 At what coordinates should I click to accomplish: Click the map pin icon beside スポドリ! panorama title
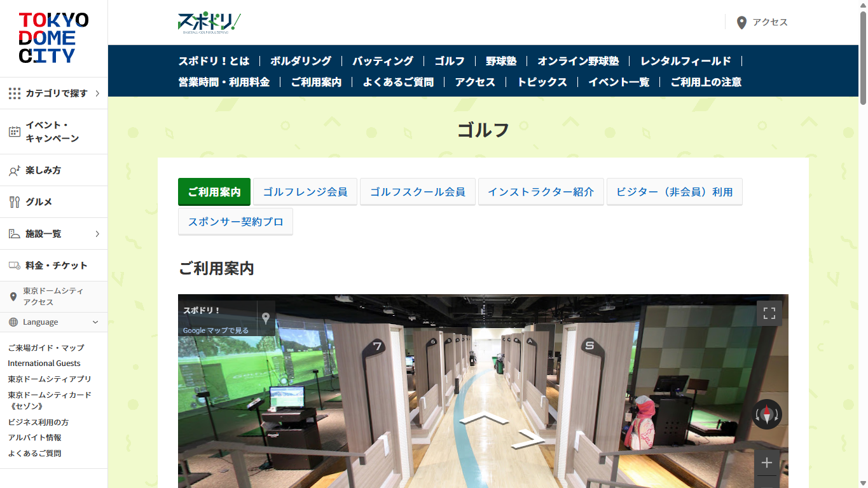[266, 318]
